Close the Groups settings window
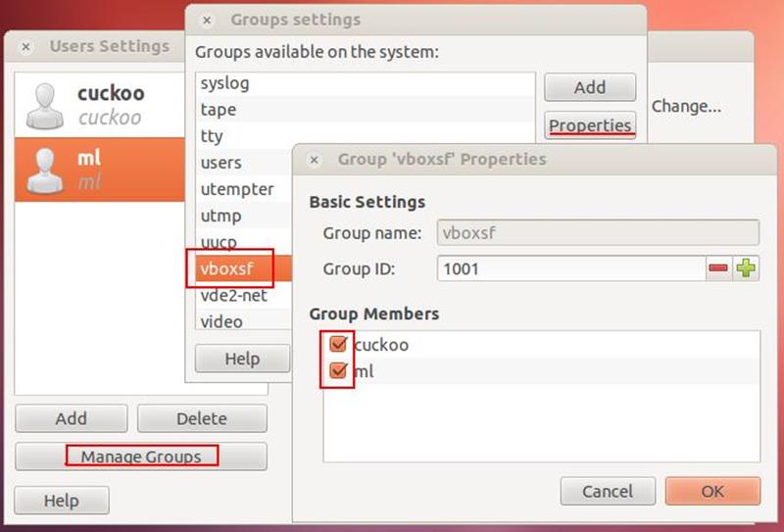The height and width of the screenshot is (532, 784). point(207,20)
